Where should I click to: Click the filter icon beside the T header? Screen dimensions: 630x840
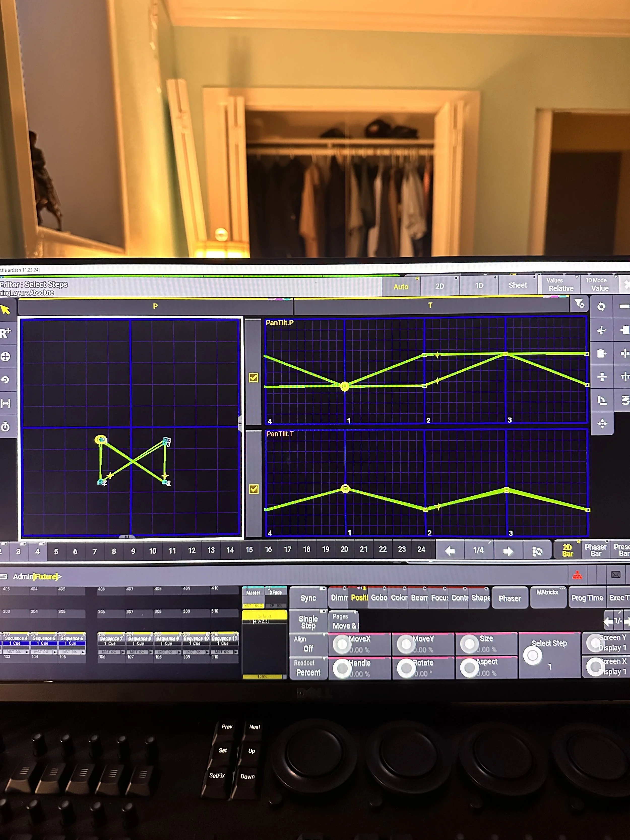(x=579, y=304)
